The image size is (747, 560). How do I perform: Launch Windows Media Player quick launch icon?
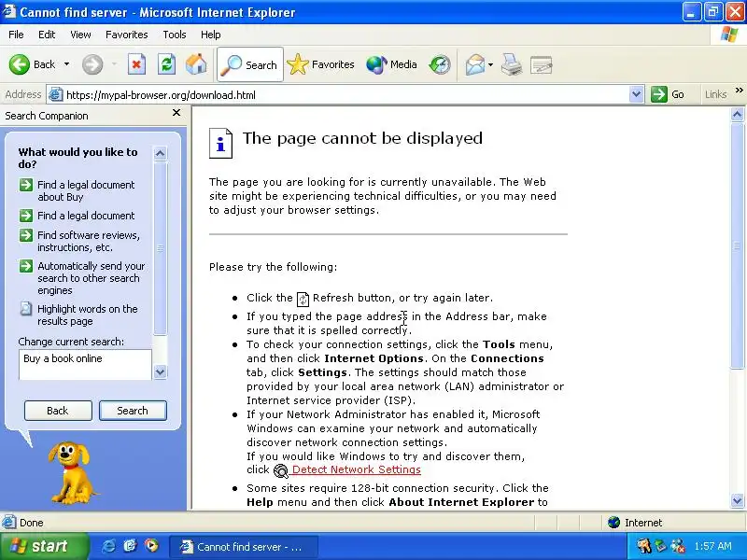151,546
